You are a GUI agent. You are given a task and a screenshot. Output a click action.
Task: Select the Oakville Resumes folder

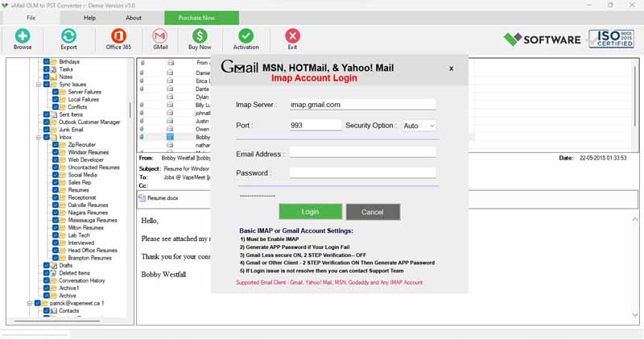pyautogui.click(x=88, y=205)
